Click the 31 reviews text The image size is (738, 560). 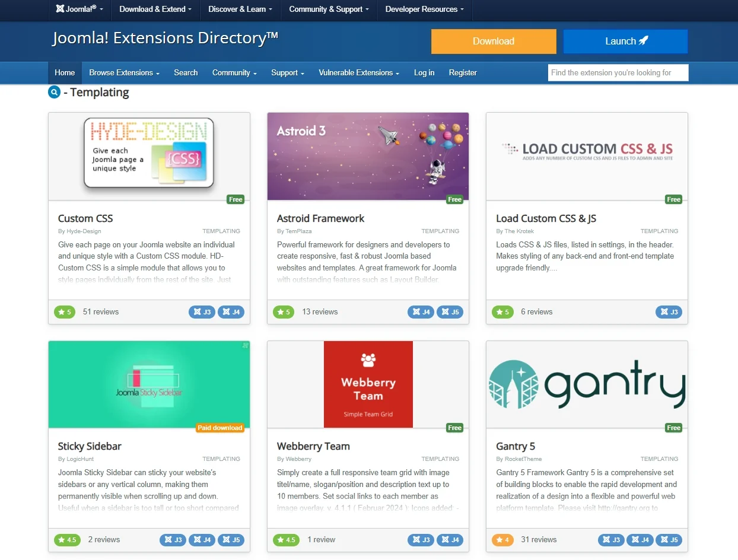(539, 540)
